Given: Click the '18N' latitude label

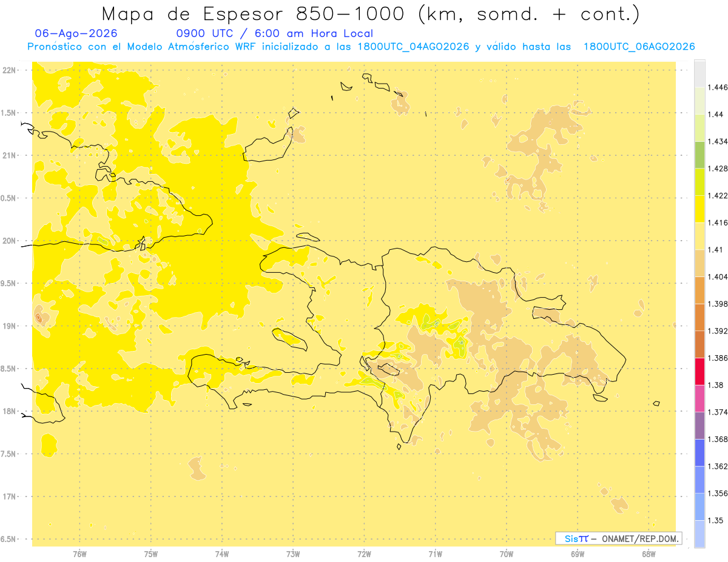Looking at the screenshot, I should point(10,411).
